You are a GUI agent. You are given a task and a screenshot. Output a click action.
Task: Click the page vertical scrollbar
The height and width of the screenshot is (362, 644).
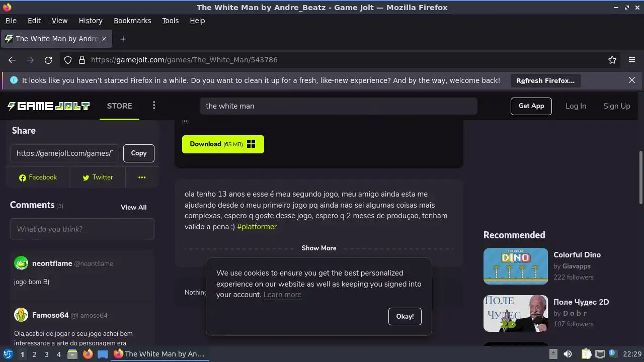pyautogui.click(x=641, y=177)
